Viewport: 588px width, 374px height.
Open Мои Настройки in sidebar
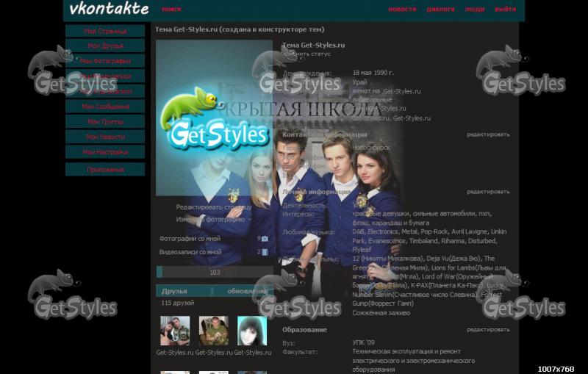pyautogui.click(x=105, y=152)
